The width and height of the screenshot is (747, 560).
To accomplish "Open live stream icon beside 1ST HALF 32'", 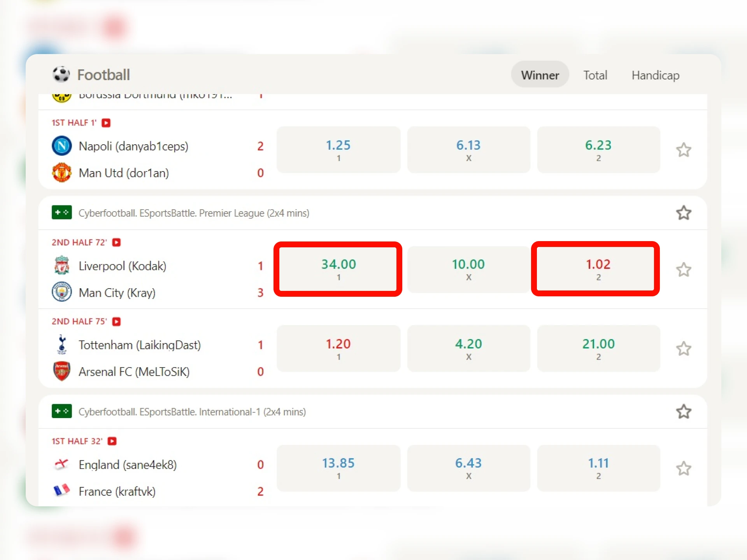I will pyautogui.click(x=112, y=441).
